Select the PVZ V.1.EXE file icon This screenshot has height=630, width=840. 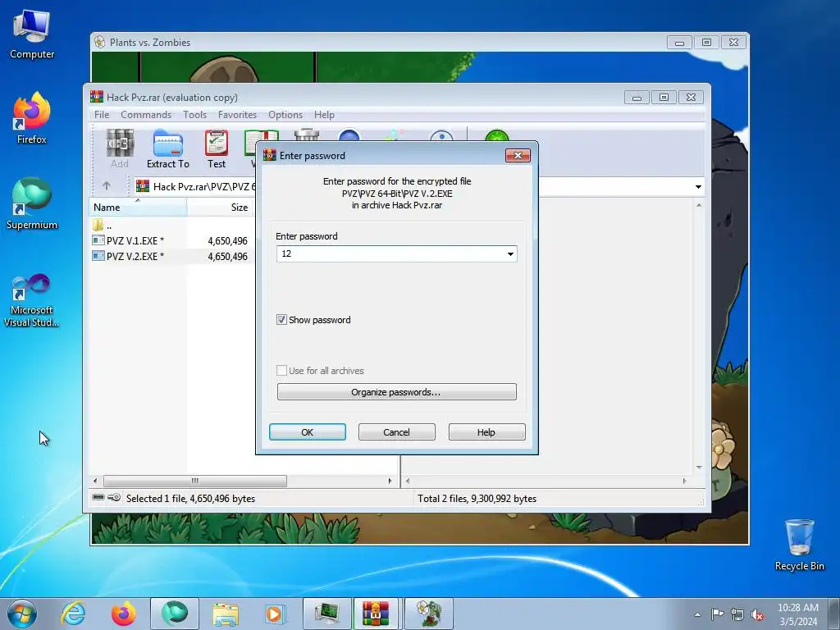(x=98, y=240)
